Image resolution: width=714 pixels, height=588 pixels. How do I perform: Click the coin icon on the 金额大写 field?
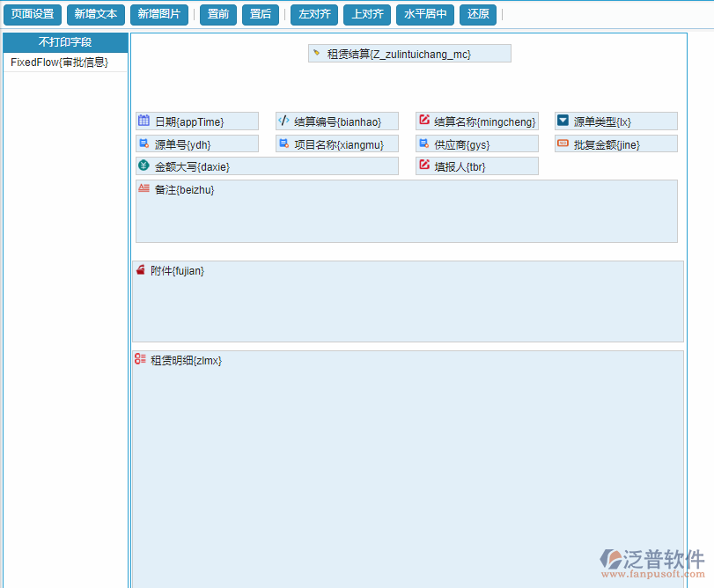click(144, 165)
